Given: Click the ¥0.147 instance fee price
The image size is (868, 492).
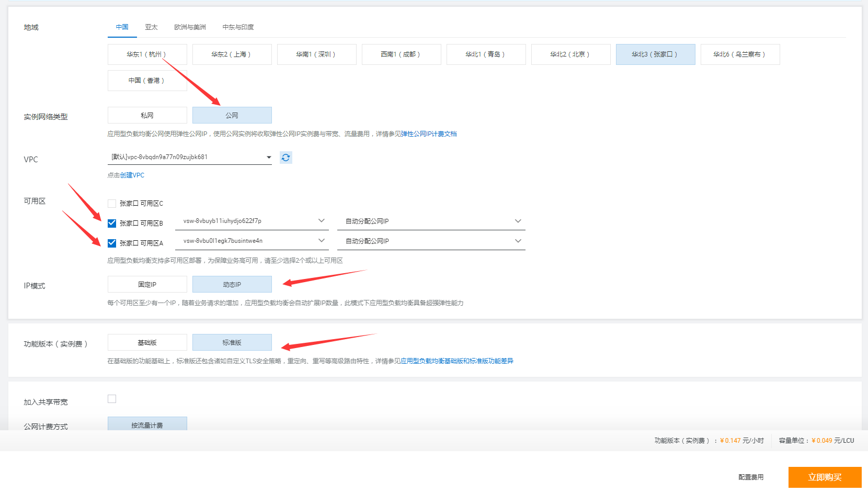Looking at the screenshot, I should [x=730, y=441].
